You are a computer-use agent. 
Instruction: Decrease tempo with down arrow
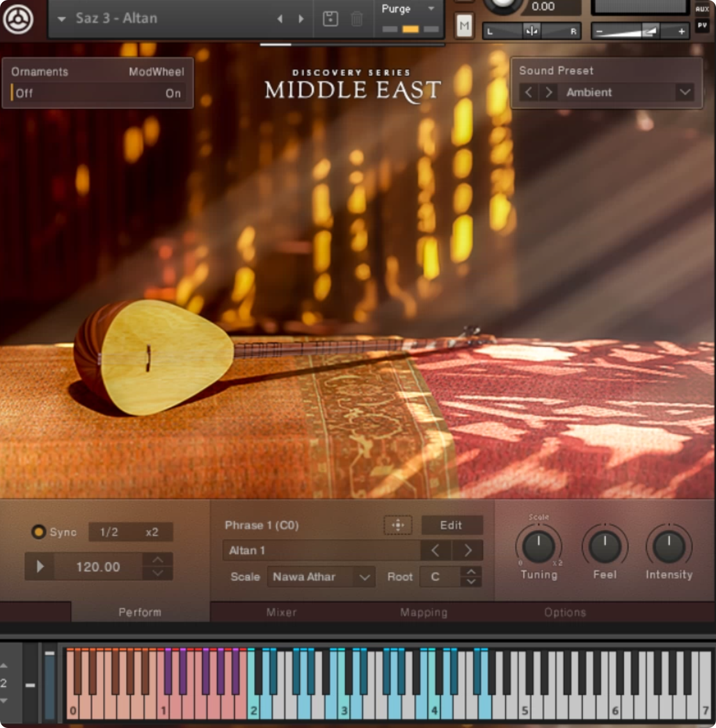(158, 573)
